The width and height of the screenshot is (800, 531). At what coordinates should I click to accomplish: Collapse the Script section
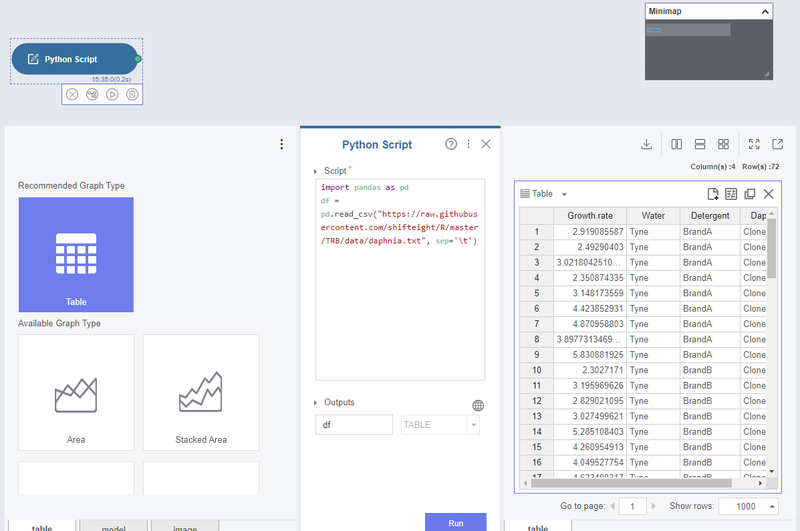click(x=316, y=172)
